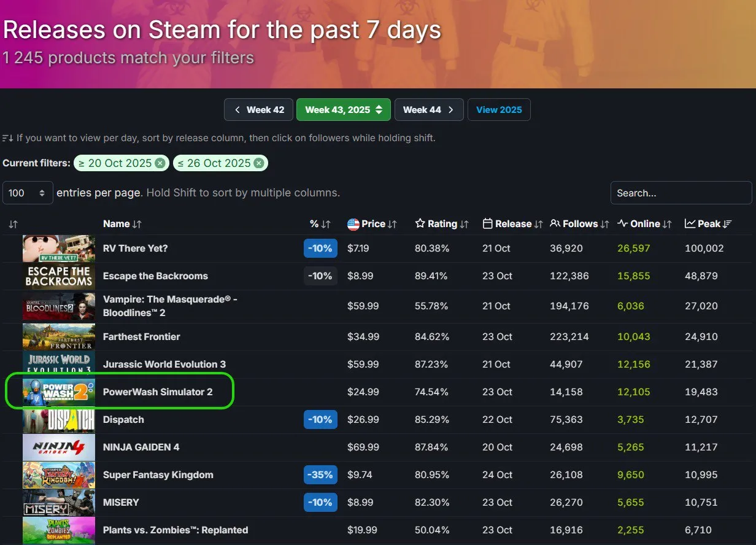The width and height of the screenshot is (756, 545).
Task: Click the 50.04% rating value
Action: pos(432,530)
